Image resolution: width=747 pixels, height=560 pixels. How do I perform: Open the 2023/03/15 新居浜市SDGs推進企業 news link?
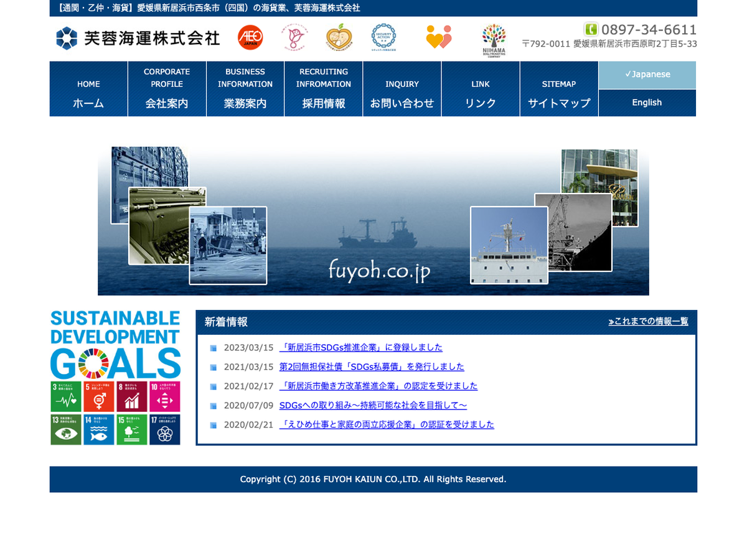pyautogui.click(x=361, y=348)
